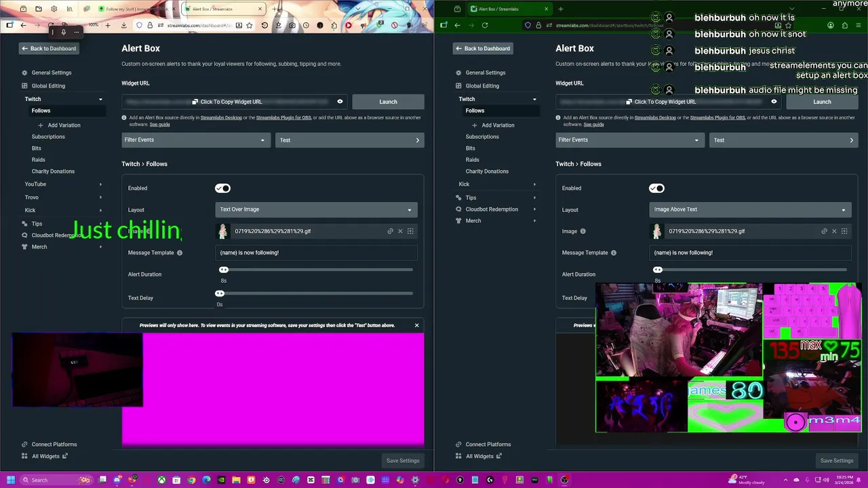Open Streamlabs Plugin for OBS link, right window

[x=717, y=118]
